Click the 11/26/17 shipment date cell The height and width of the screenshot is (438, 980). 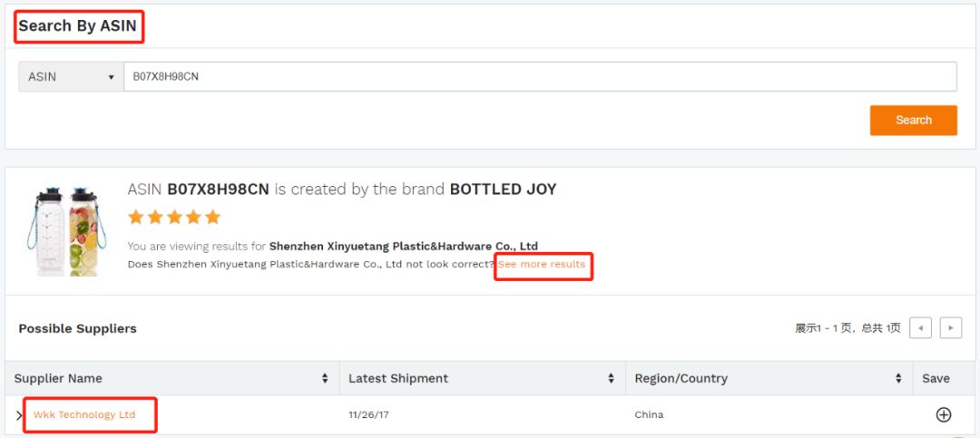tap(368, 415)
